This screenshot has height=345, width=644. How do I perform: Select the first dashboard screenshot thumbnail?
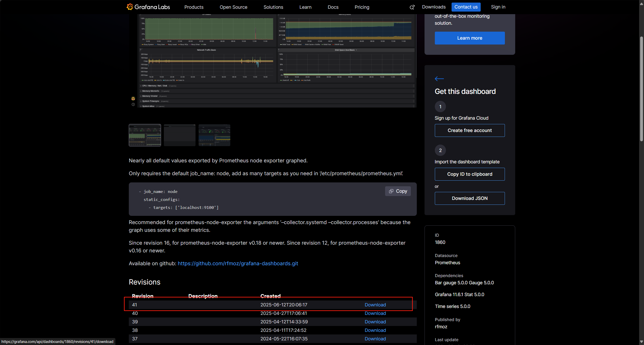coord(145,135)
